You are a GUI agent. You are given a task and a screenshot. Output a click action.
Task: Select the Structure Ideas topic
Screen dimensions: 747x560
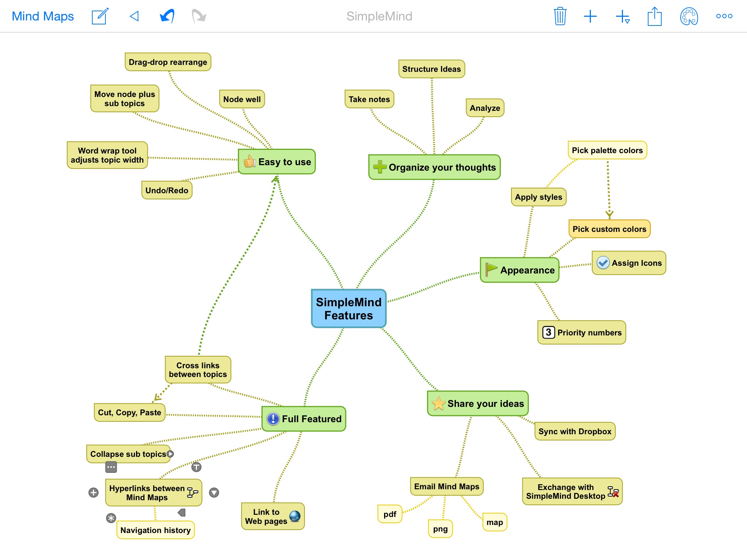tap(431, 69)
